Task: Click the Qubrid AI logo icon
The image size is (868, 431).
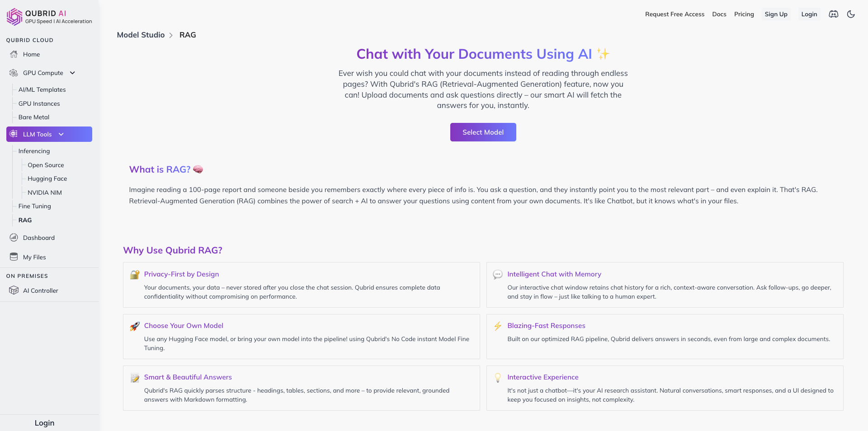Action: 14,17
